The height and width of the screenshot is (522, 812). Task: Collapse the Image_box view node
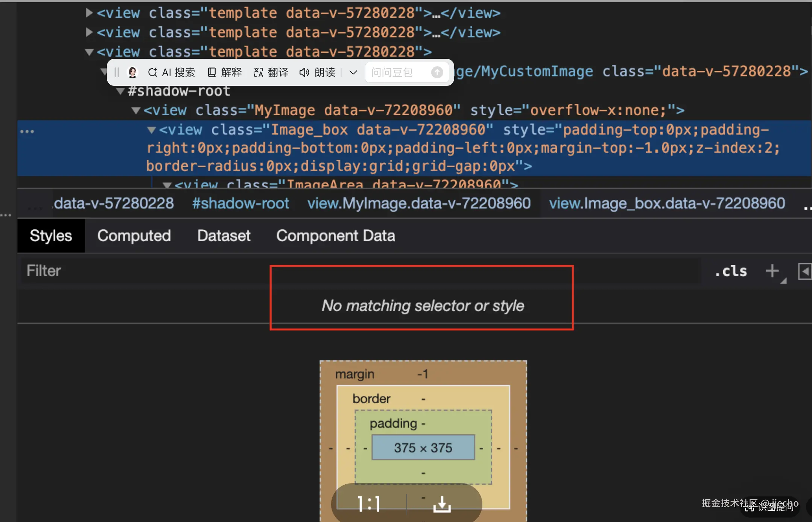click(151, 130)
